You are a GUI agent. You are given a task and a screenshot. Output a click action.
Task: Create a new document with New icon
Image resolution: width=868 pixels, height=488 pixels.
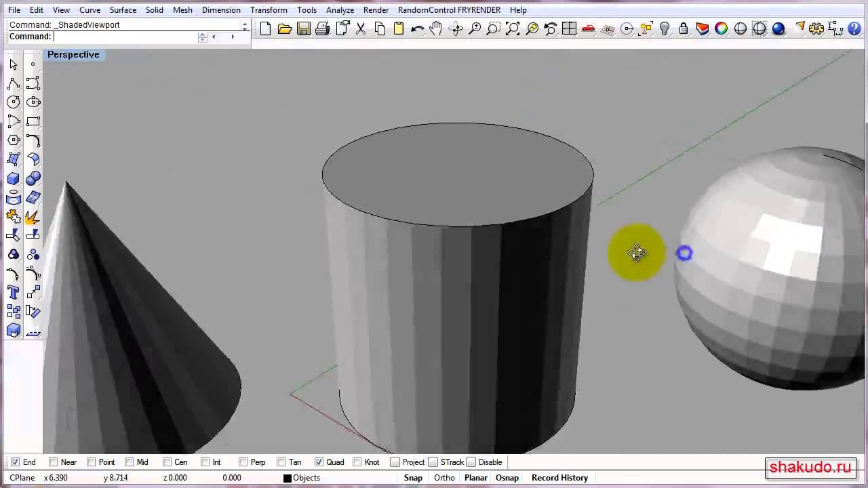tap(265, 28)
